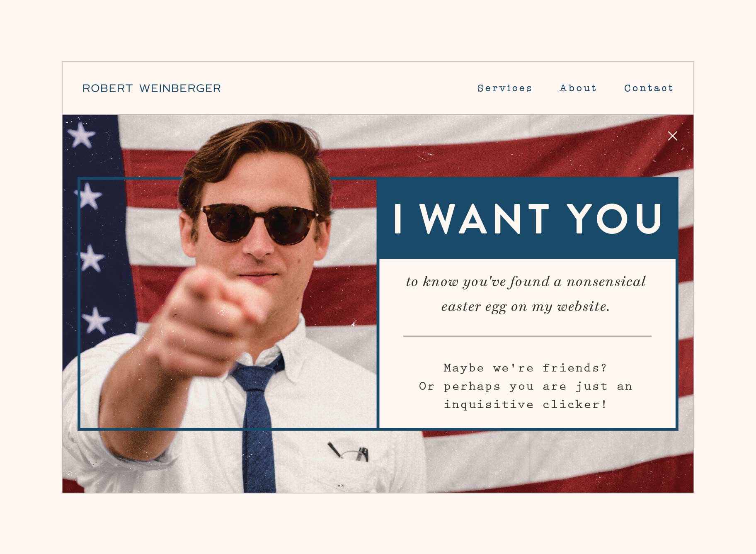
Task: Click the gray divider line in the popup
Action: point(527,336)
